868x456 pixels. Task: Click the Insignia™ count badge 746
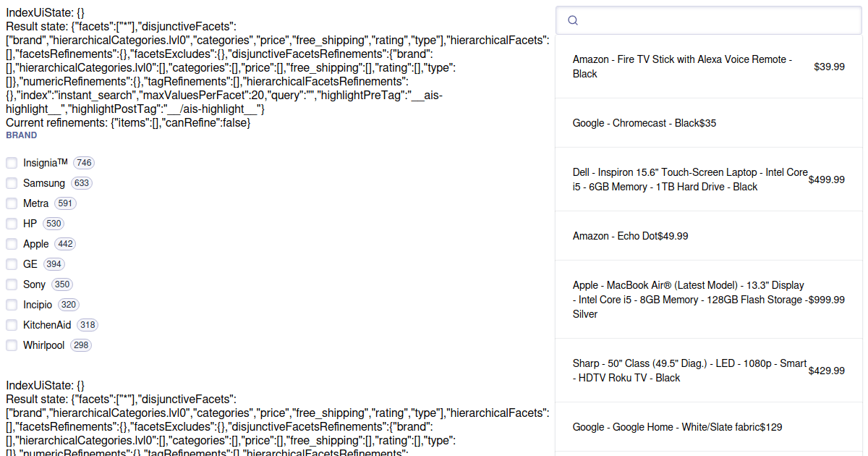(84, 163)
